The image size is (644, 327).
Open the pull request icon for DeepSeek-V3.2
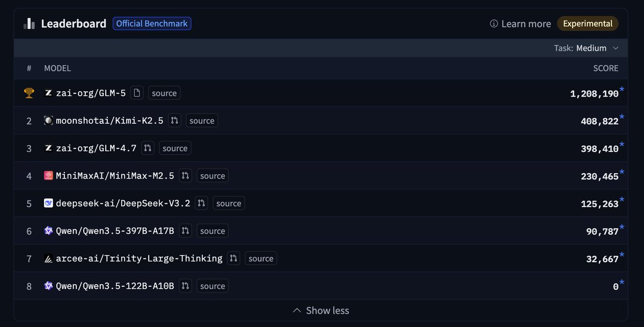[201, 204]
